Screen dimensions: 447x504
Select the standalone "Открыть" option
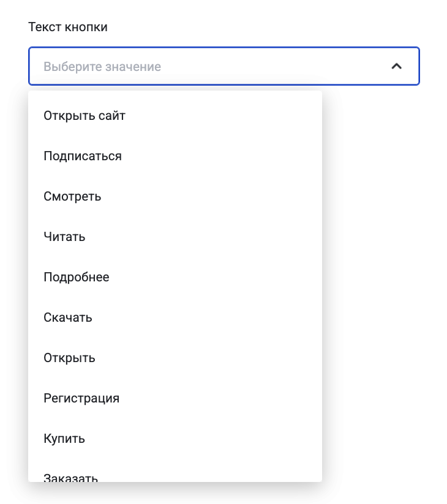(69, 358)
